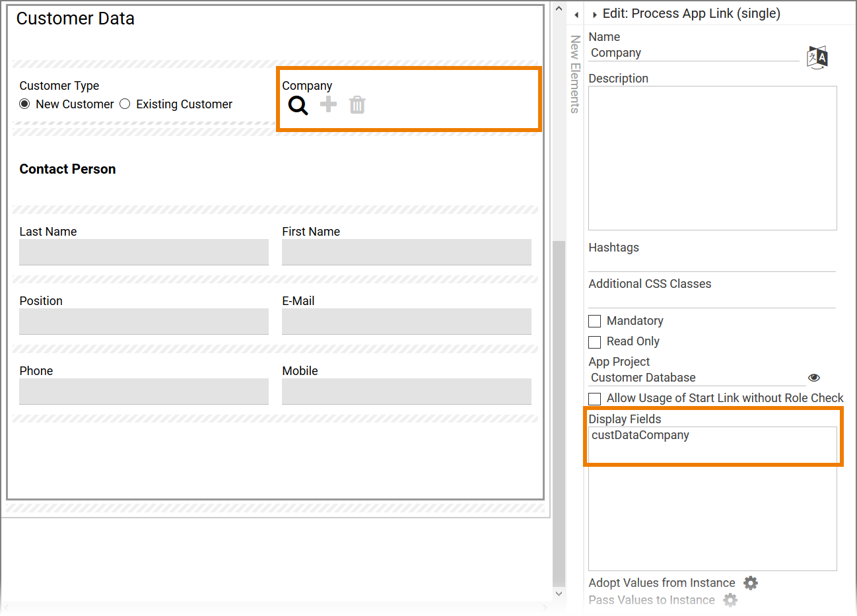Click the Description text area

(712, 158)
